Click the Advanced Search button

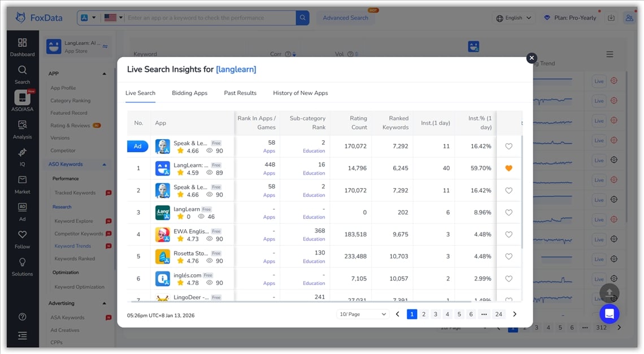coord(345,18)
